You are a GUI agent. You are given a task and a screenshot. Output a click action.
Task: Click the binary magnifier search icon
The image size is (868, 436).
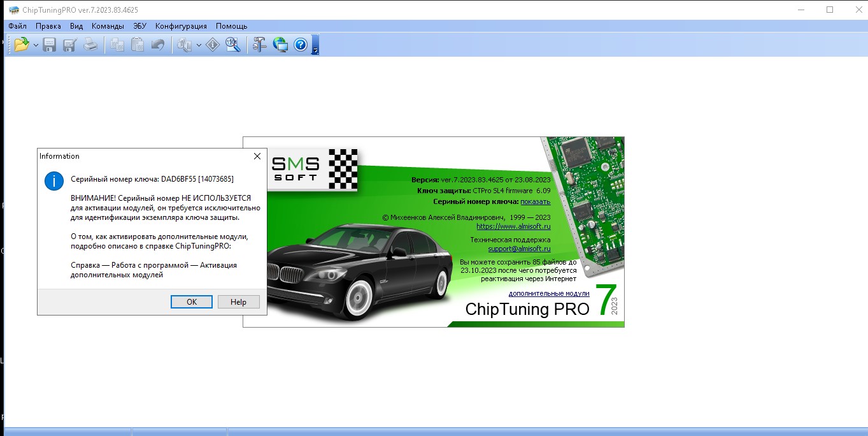232,45
